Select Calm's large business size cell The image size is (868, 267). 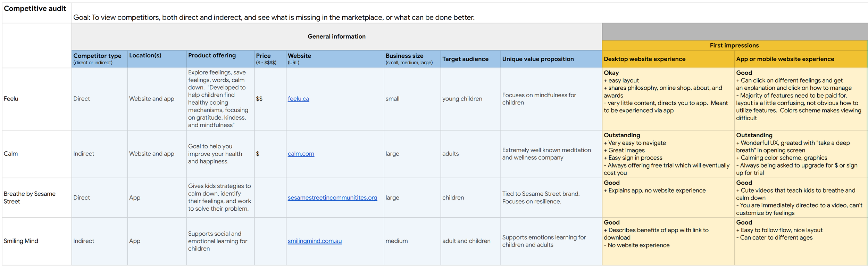[x=412, y=154]
